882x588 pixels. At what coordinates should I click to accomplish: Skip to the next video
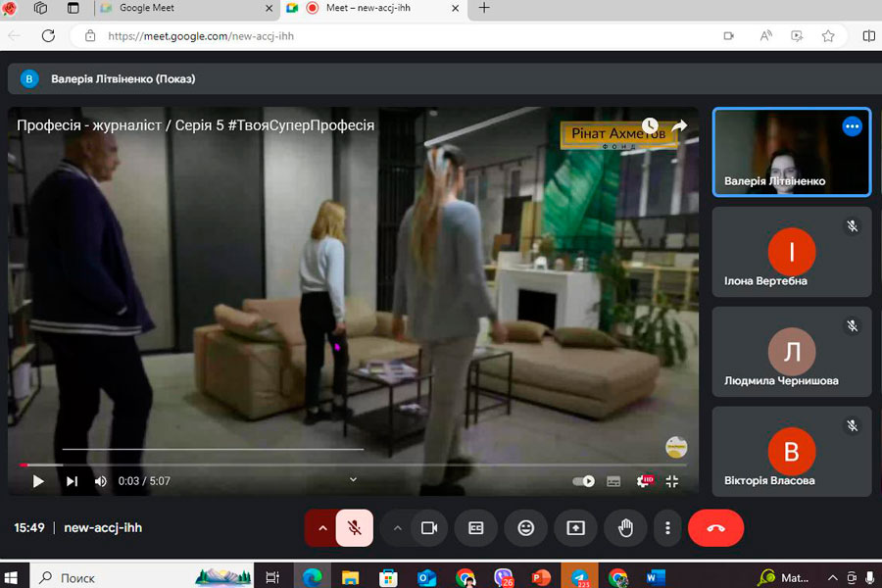[72, 481]
